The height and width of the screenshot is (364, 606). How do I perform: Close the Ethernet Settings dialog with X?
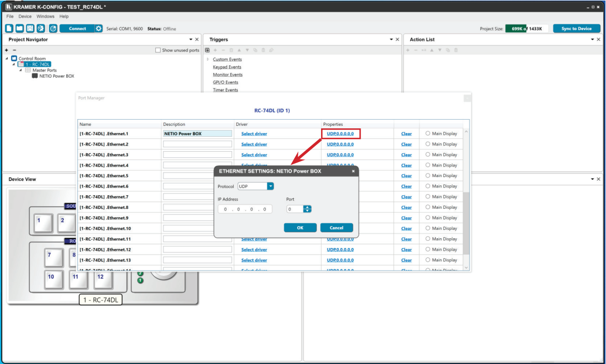pos(353,171)
